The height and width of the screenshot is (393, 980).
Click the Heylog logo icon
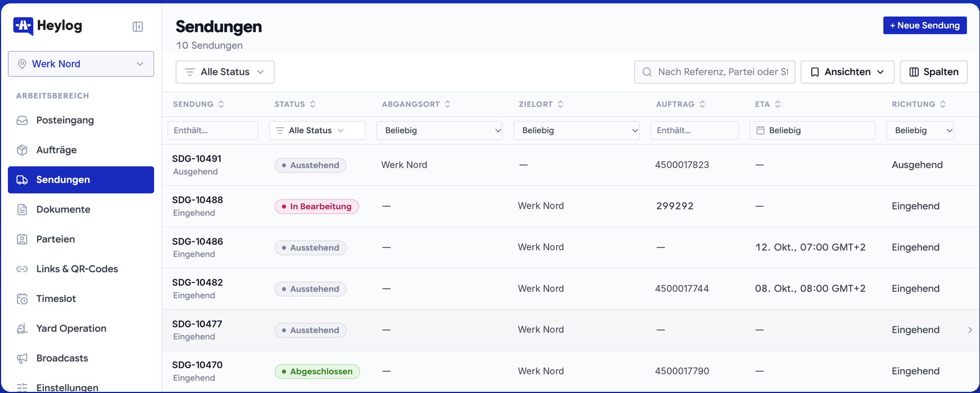(24, 26)
